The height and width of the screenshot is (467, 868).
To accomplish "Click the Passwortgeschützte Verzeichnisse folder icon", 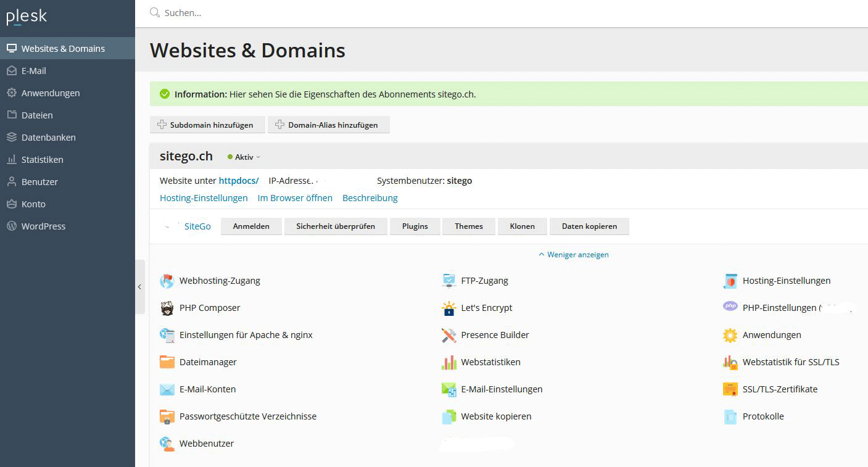I will coord(167,416).
